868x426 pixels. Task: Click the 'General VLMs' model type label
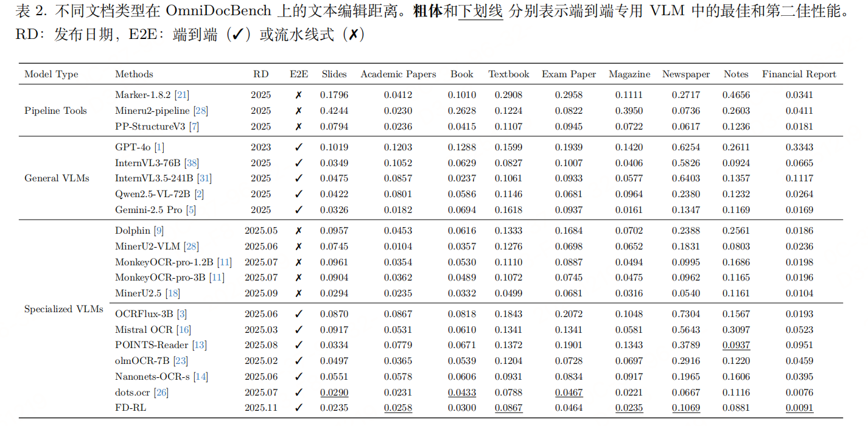pos(57,178)
